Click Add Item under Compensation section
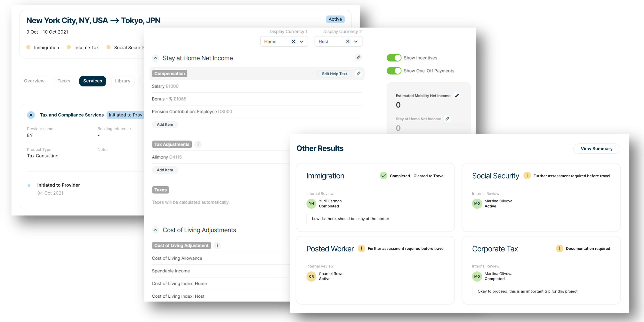Viewport: 644px width, 322px height. click(x=164, y=124)
